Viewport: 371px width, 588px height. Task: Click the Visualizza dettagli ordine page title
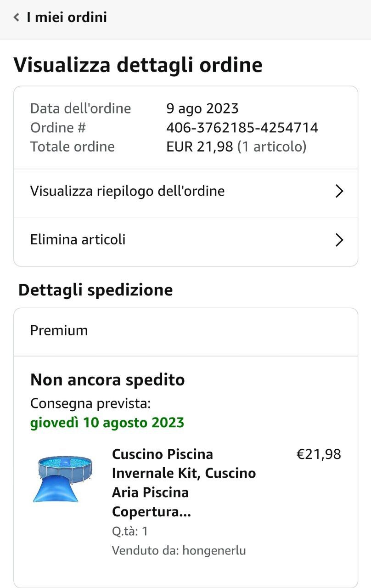(138, 65)
